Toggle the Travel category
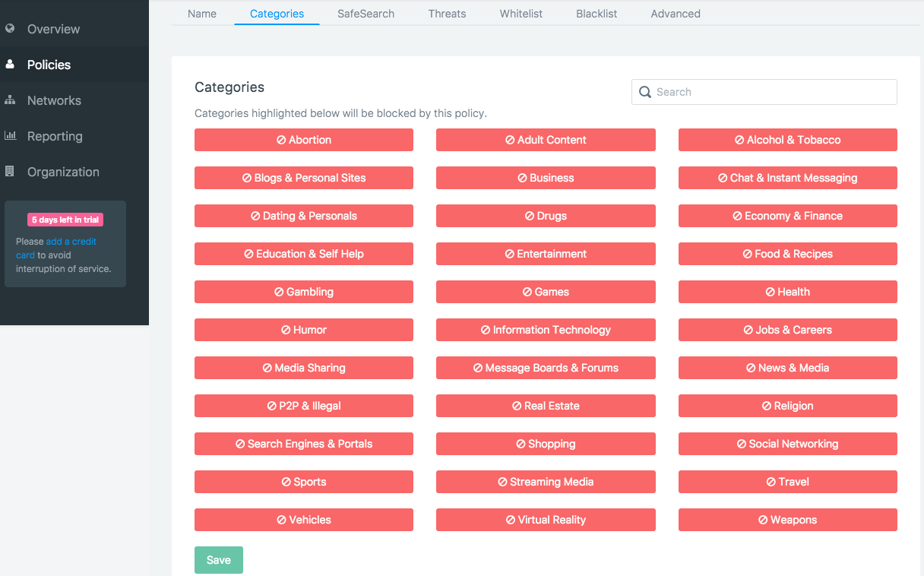Screen dimensions: 924x576 pos(788,482)
